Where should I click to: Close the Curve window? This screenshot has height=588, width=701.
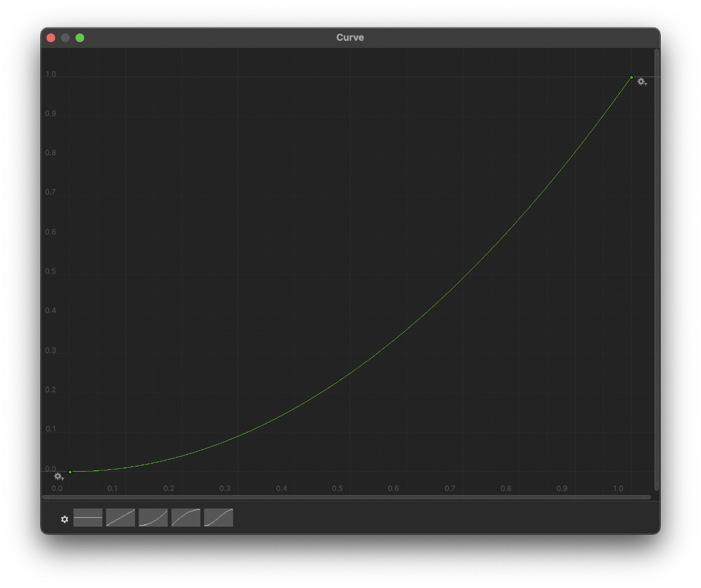[x=51, y=38]
